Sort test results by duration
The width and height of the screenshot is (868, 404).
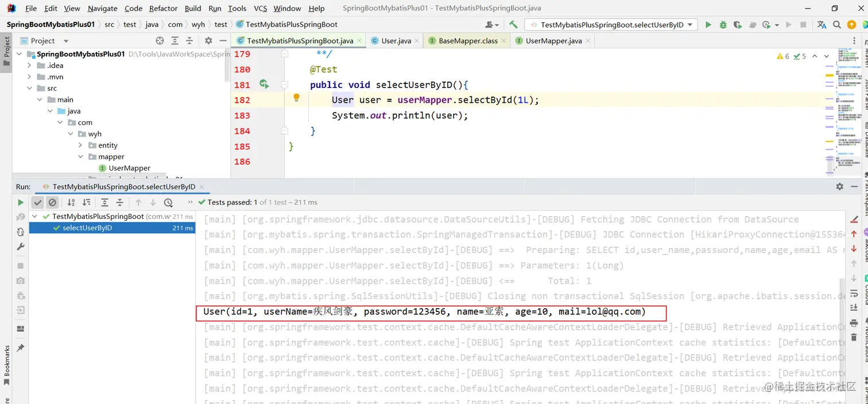click(86, 202)
